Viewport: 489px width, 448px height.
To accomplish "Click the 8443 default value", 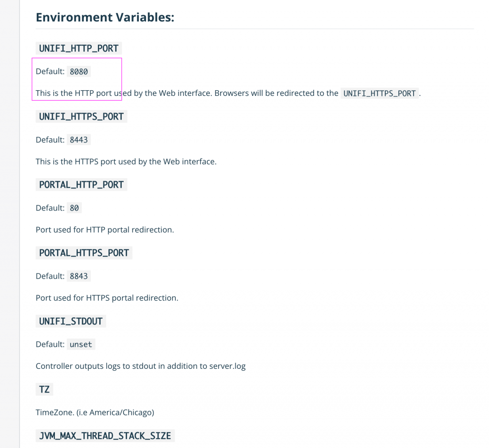I will tap(79, 140).
